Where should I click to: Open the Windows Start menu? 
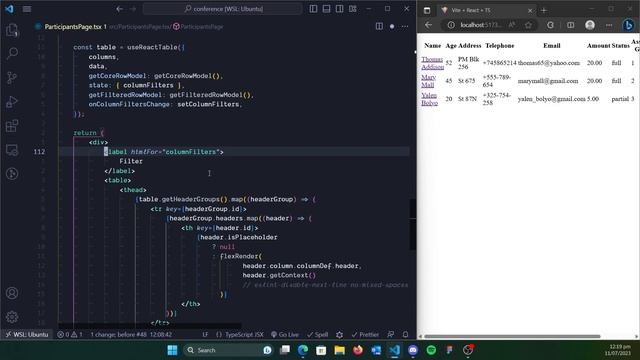pyautogui.click(x=172, y=350)
